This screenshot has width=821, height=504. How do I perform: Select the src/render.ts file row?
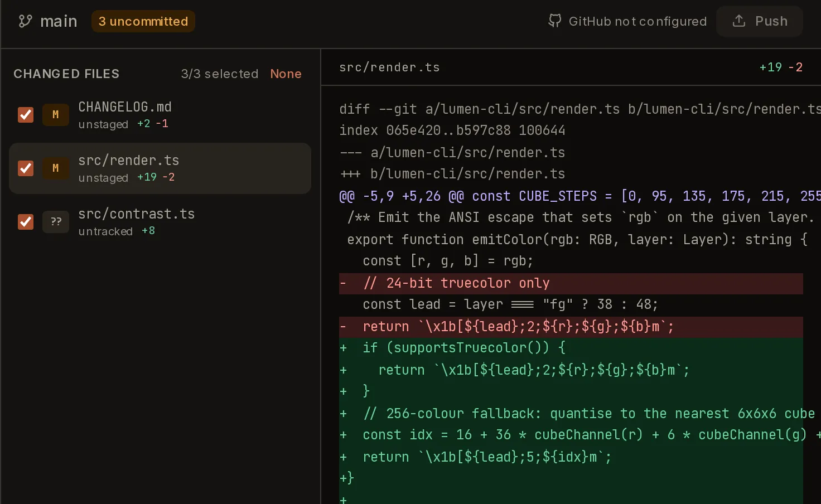click(x=160, y=168)
